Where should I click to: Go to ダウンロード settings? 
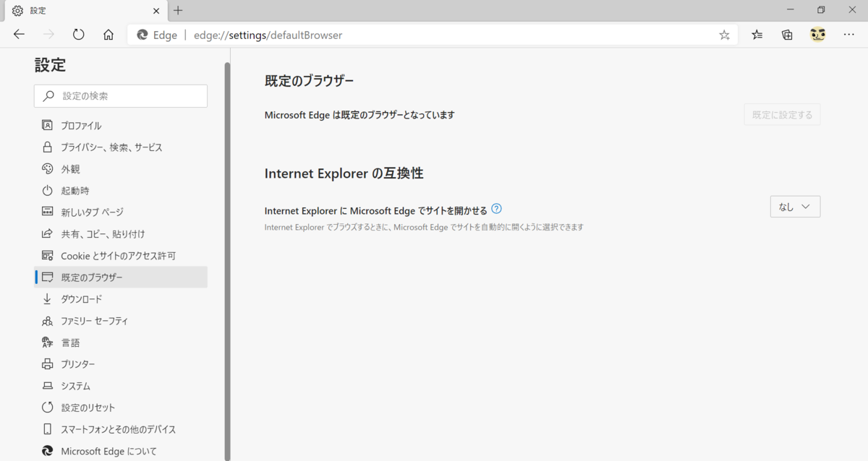point(121,298)
